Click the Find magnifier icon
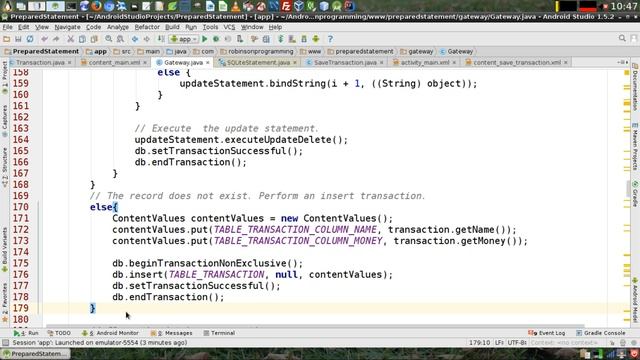This screenshot has width=640, height=360. (x=109, y=39)
